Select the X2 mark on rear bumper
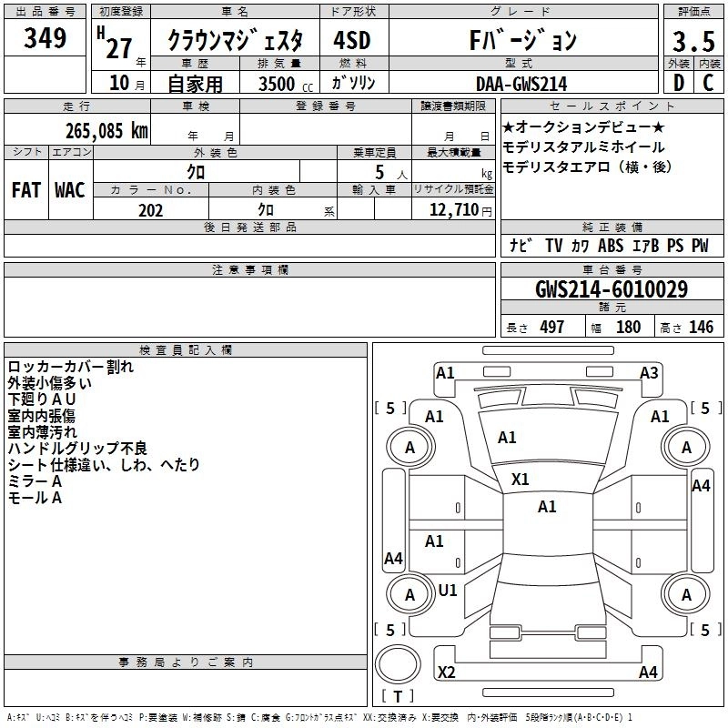Screen dimensions: 728x728 [446, 672]
